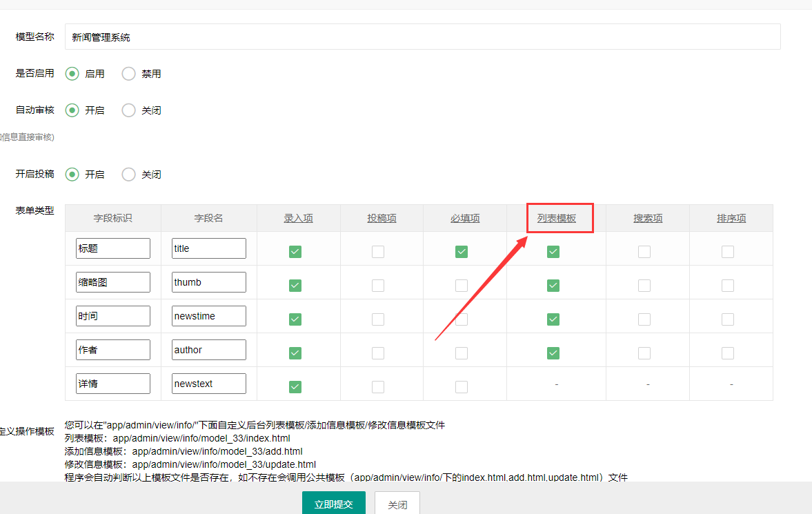The height and width of the screenshot is (514, 812).
Task: Click the 排序项 column header link
Action: tap(731, 219)
